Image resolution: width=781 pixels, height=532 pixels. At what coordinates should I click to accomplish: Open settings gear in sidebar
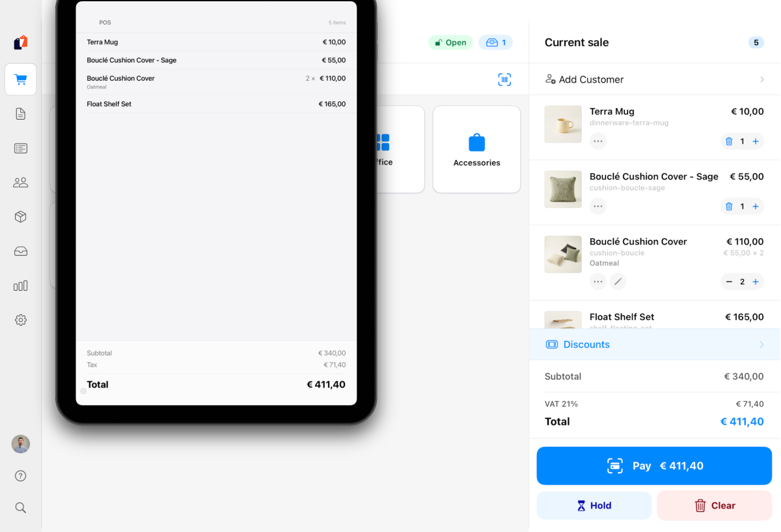pos(21,320)
